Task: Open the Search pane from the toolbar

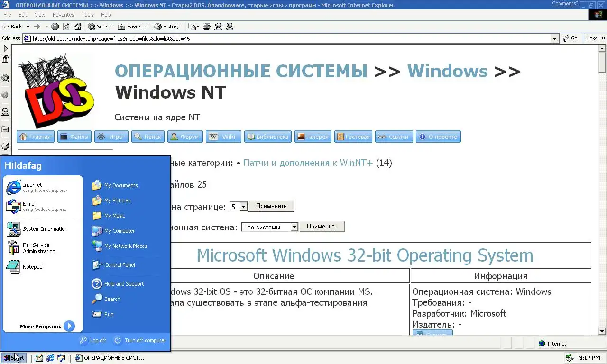Action: coord(101,27)
